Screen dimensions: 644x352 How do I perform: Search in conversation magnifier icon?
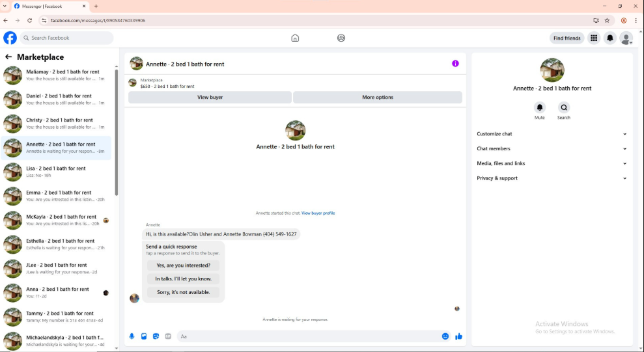click(564, 107)
